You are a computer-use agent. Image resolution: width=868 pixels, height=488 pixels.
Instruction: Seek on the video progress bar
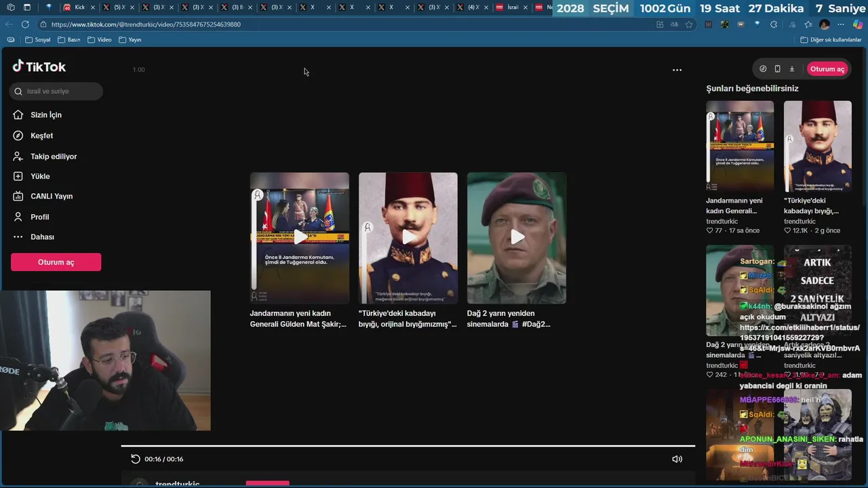(408, 446)
